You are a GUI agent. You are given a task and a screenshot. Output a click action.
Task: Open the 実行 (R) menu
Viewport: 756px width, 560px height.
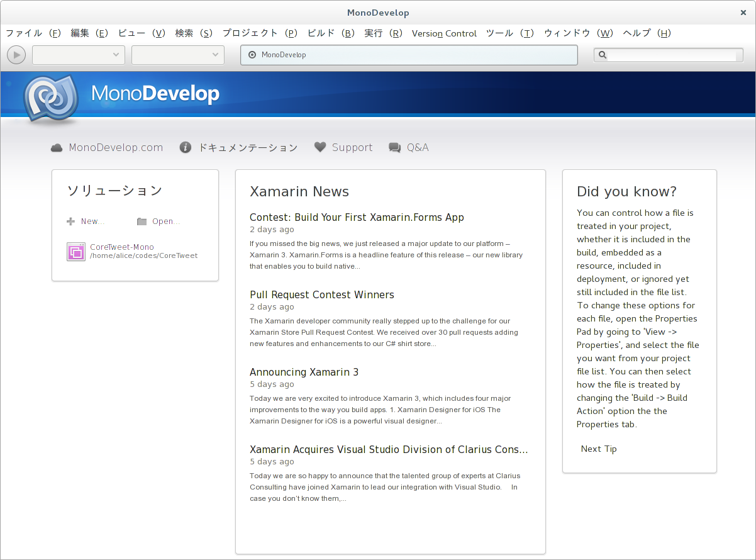(384, 33)
